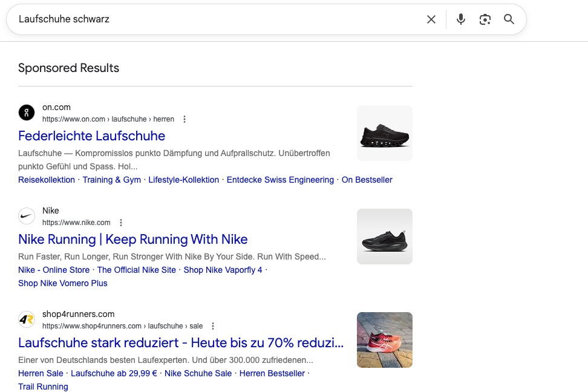The height and width of the screenshot is (392, 588).
Task: Open the three-dot menu beside nike.com URL
Action: [121, 223]
